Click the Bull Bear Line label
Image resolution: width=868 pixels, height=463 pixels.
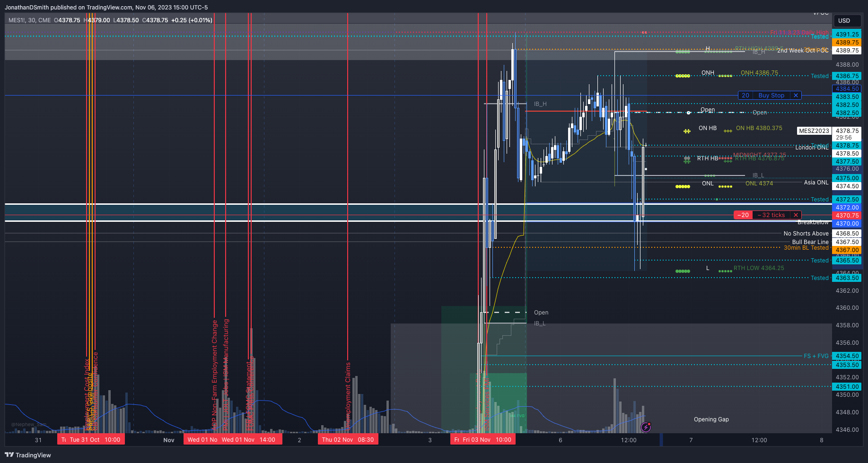(x=810, y=242)
